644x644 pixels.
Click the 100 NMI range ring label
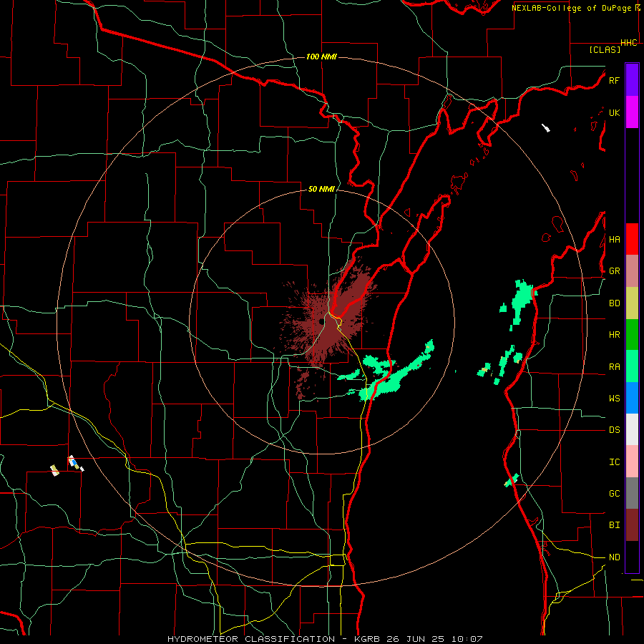click(x=321, y=57)
